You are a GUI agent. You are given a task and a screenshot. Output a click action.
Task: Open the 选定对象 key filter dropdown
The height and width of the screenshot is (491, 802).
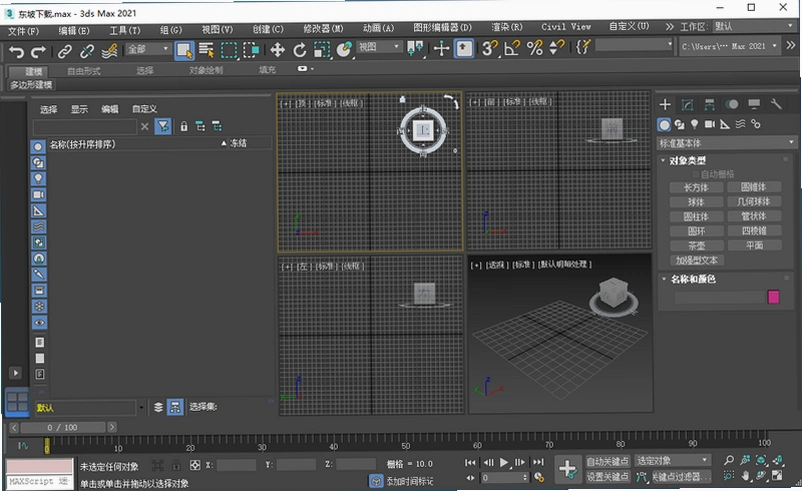tap(673, 461)
